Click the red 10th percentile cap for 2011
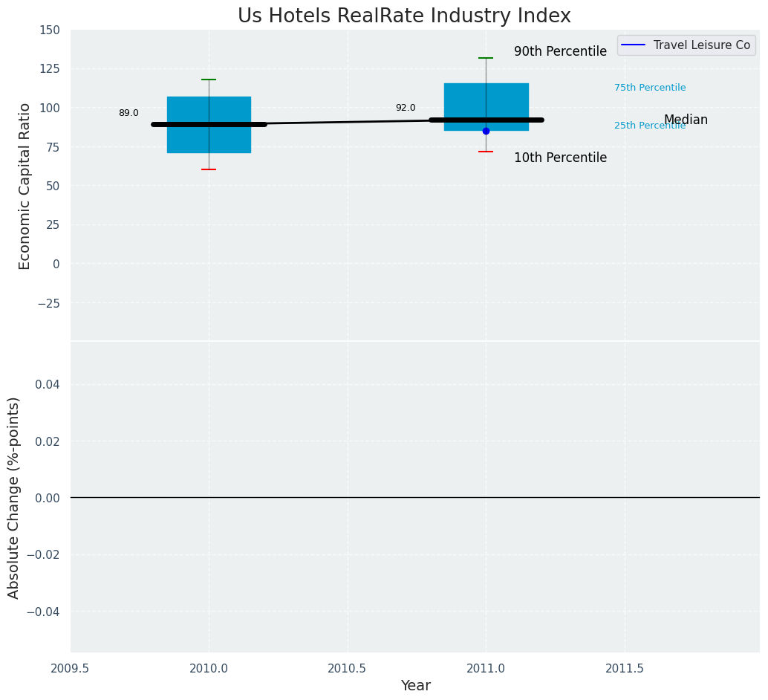Screen dimensions: 768x700 [x=486, y=152]
